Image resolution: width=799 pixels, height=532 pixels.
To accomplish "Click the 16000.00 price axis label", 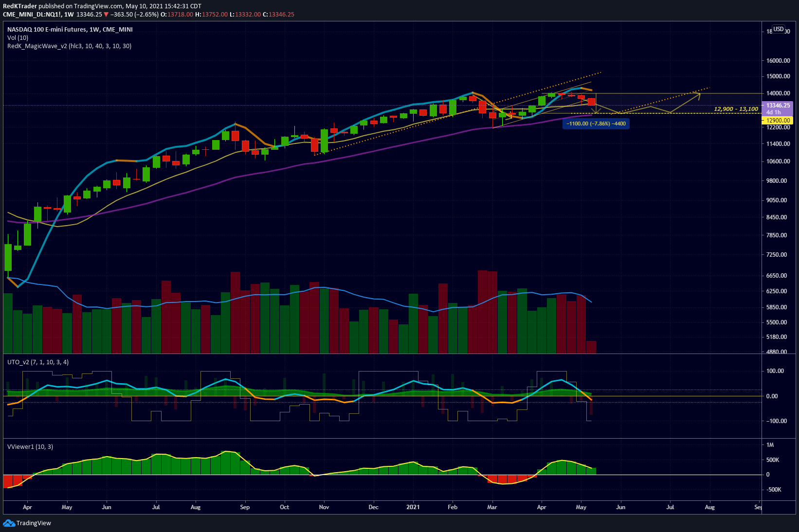I will pyautogui.click(x=778, y=61).
